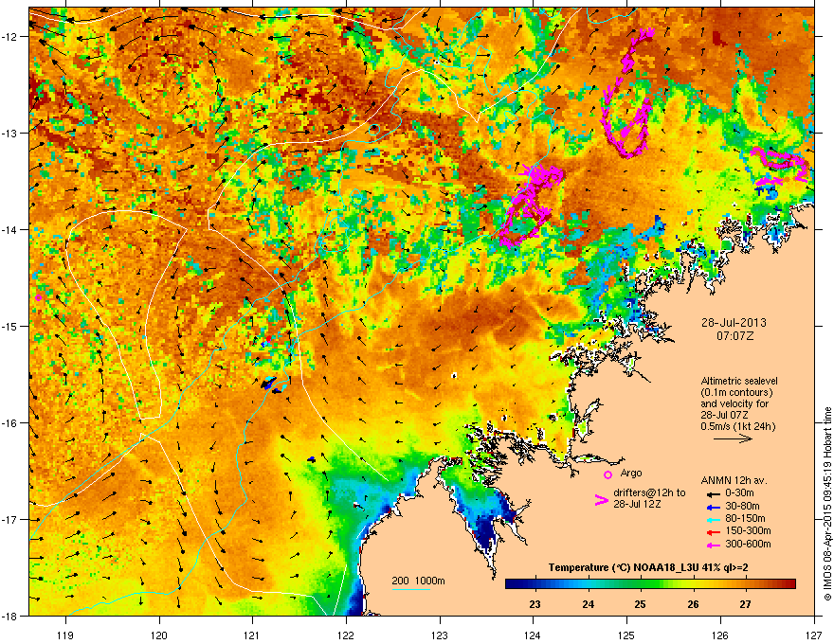Click the '25' color bar tick label
834x644 pixels.
coord(640,604)
